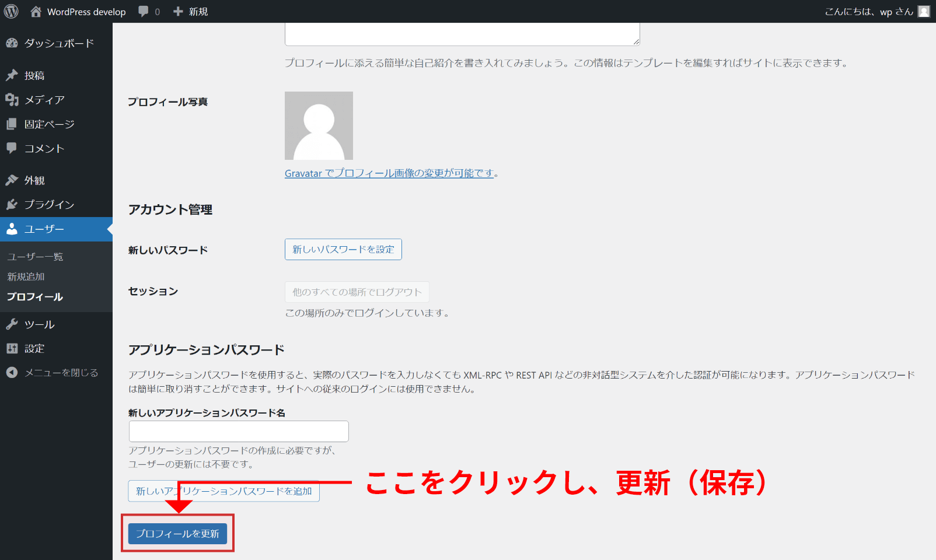Click the セッション label

click(x=153, y=291)
